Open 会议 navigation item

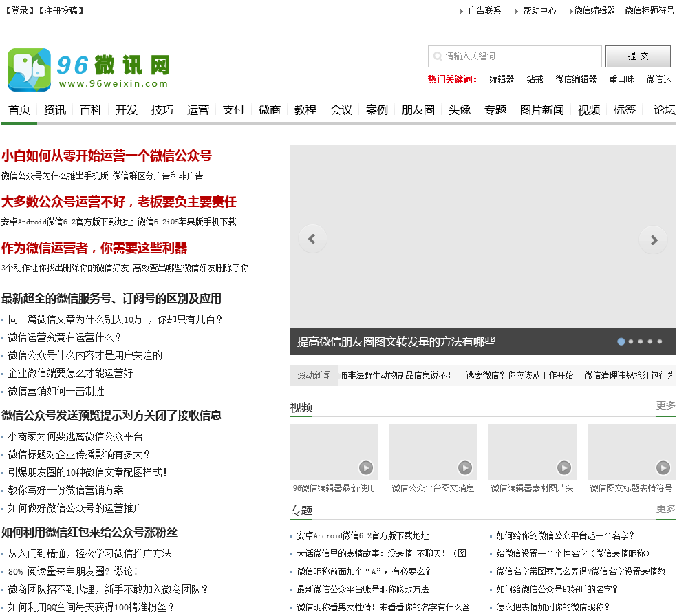[x=341, y=110]
